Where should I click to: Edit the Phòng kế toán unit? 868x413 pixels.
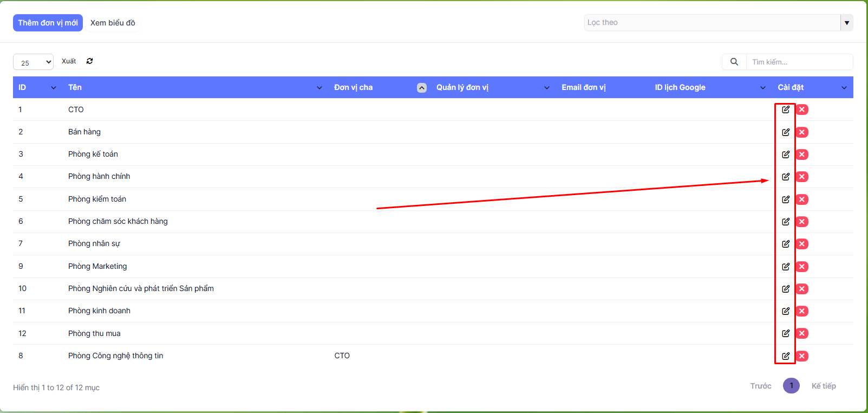point(785,154)
